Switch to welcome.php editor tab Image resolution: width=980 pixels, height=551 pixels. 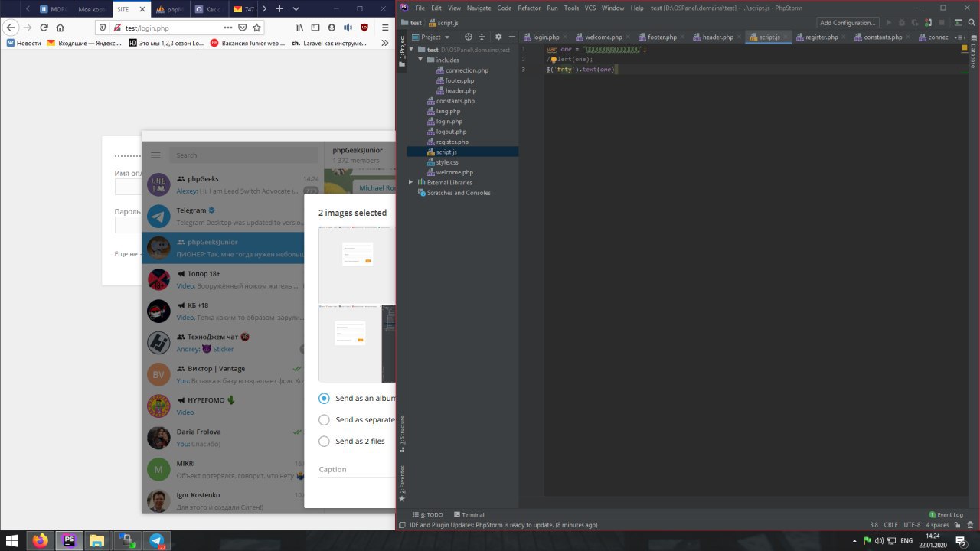pos(603,37)
